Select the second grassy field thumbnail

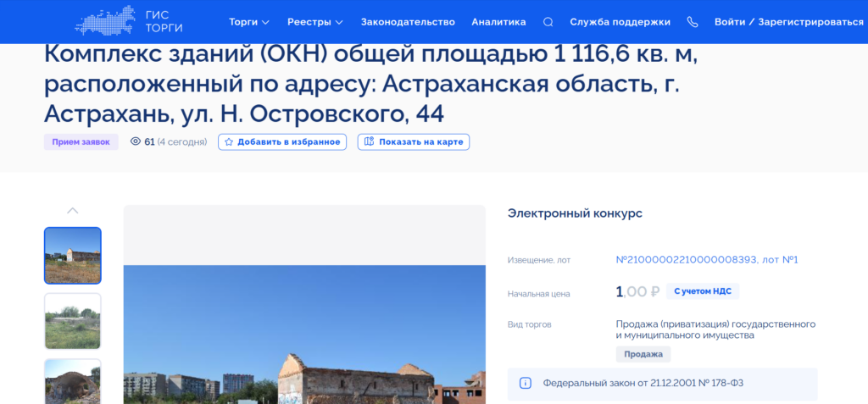pos(73,321)
